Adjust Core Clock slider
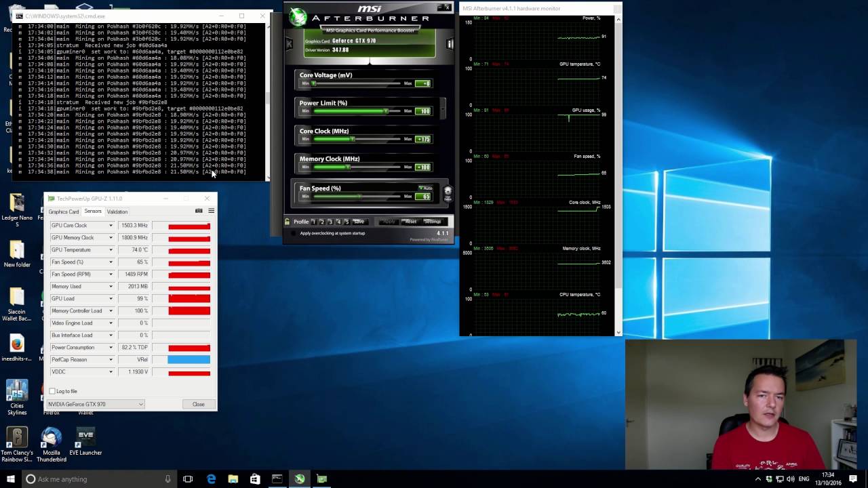Screen dimensions: 868x488 click(x=356, y=139)
